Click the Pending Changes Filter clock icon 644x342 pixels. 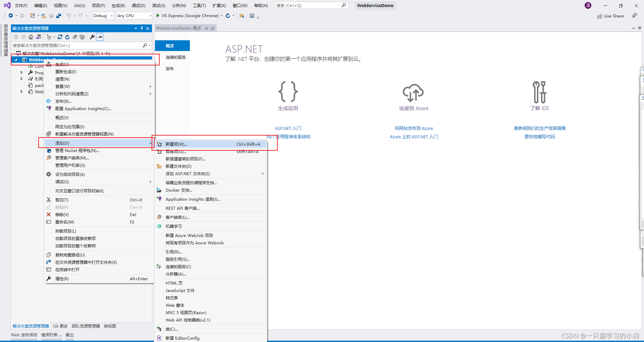coord(49,37)
